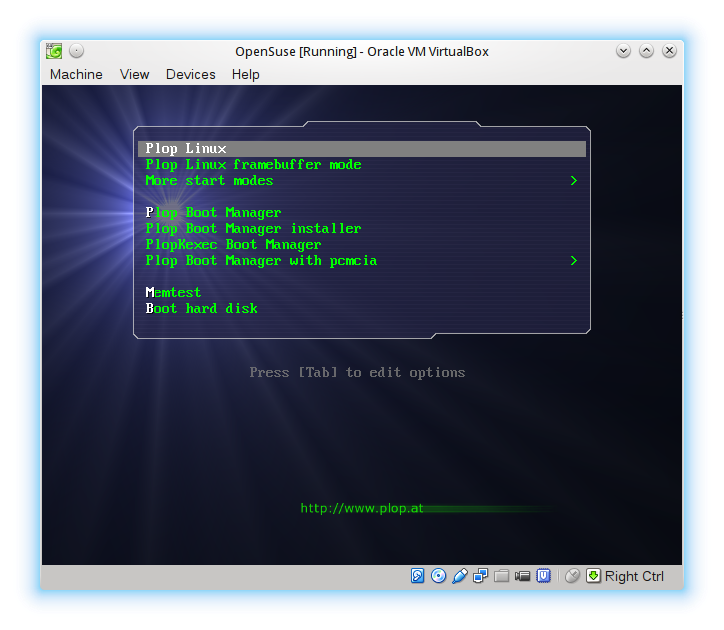
Task: Select PlopKexec Boot Manager entry
Action: [362, 244]
